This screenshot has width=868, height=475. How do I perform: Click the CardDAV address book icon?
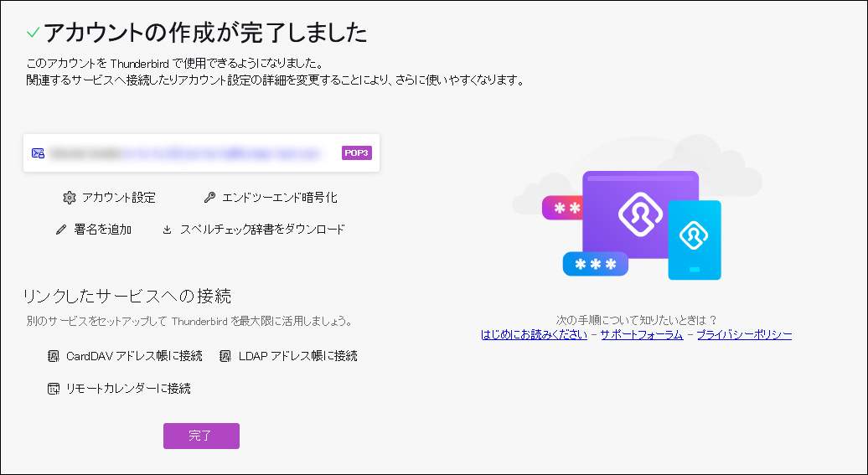pyautogui.click(x=54, y=356)
